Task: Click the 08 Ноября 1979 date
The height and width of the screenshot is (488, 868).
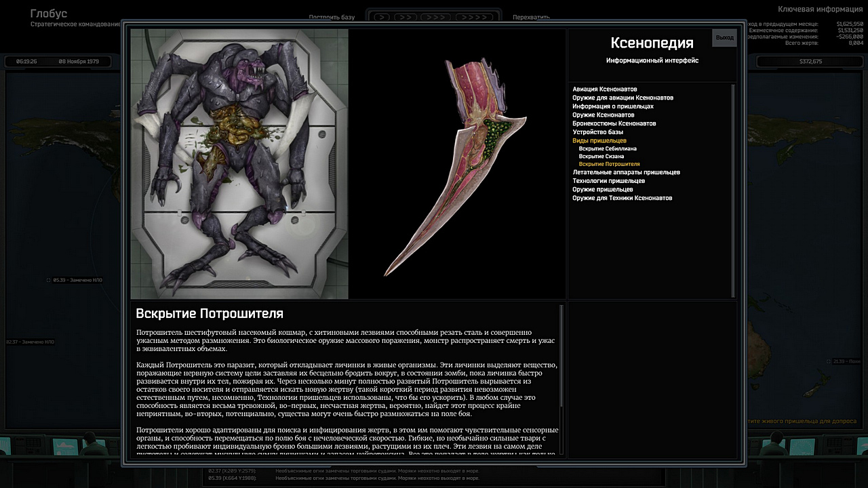Action: tap(79, 61)
